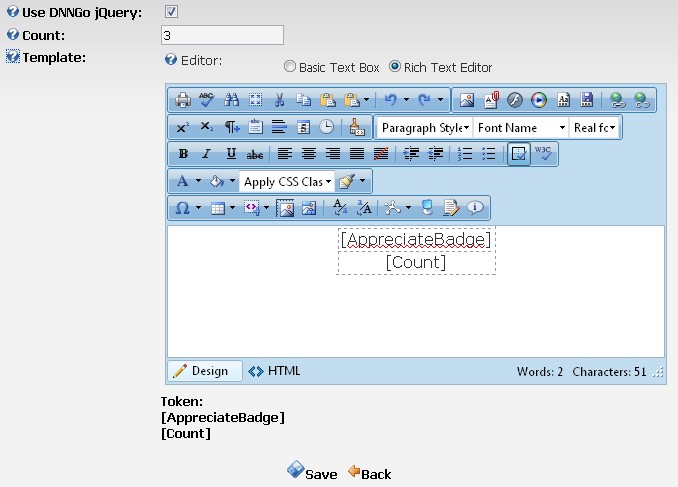Image resolution: width=678 pixels, height=487 pixels.
Task: Insert a bulleted list
Action: point(489,154)
